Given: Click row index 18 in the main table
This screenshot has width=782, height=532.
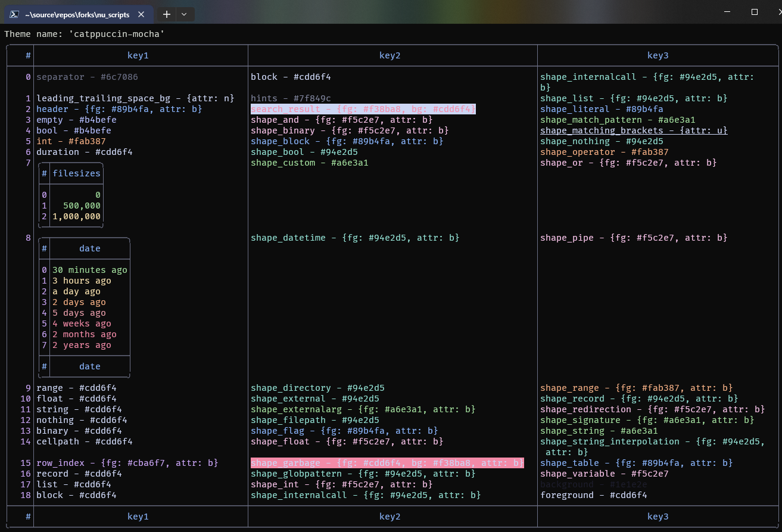Looking at the screenshot, I should point(26,495).
